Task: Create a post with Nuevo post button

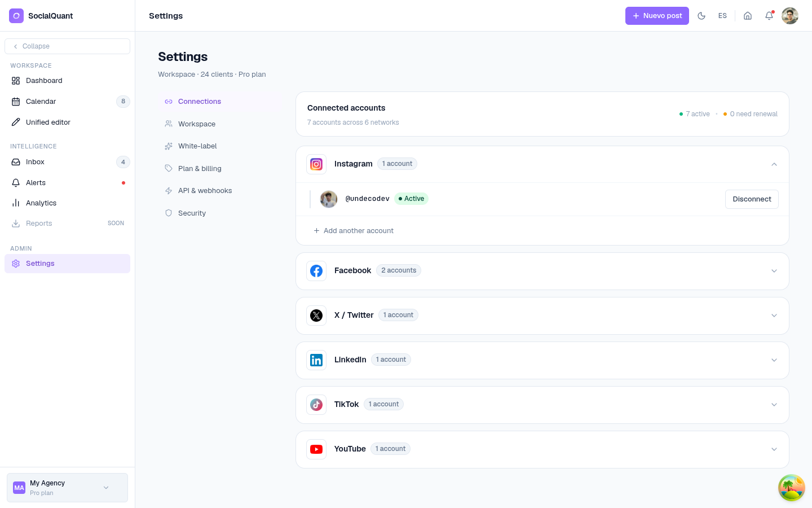Action: [x=657, y=16]
